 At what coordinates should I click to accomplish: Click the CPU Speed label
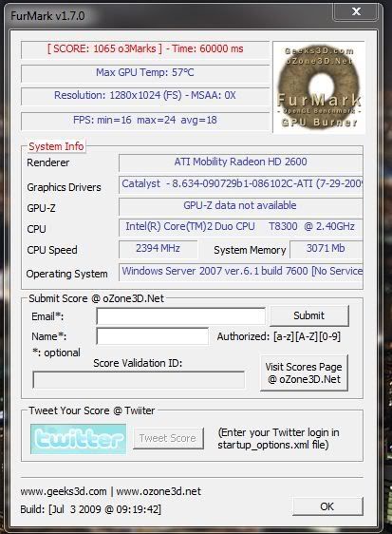pos(52,250)
